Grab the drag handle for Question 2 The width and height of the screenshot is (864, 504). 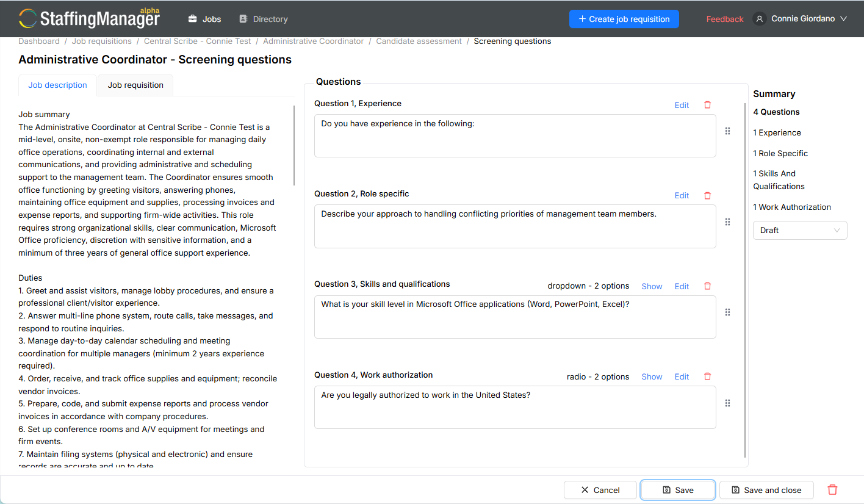(727, 222)
